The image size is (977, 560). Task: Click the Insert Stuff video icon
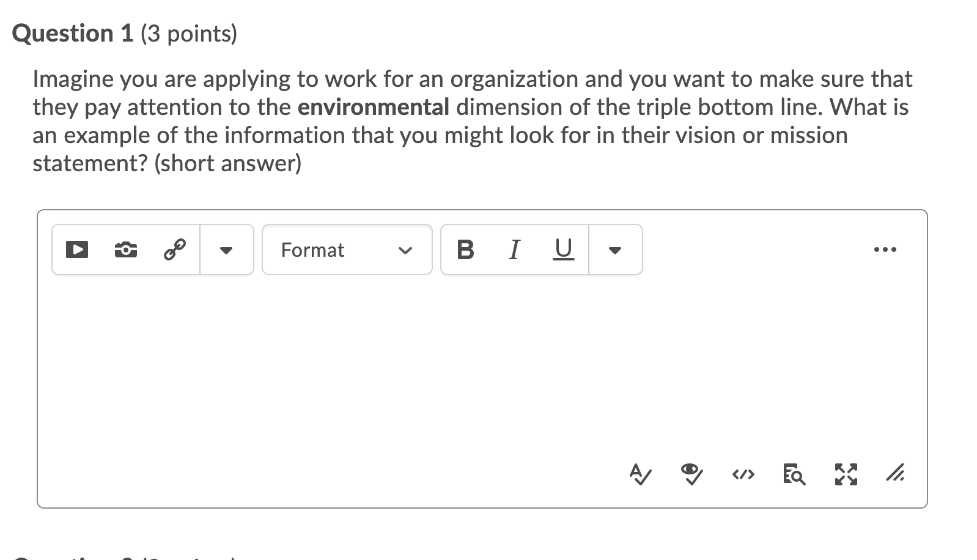76,249
